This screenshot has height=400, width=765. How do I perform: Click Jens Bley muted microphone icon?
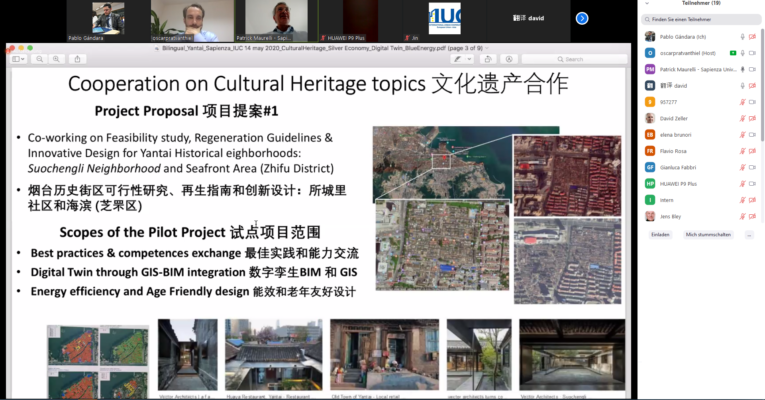click(x=743, y=216)
